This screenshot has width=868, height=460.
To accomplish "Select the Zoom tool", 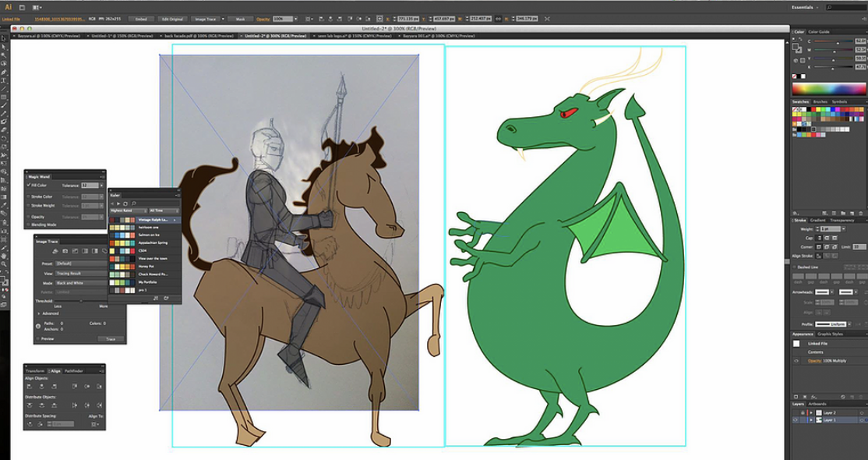I will [x=5, y=265].
